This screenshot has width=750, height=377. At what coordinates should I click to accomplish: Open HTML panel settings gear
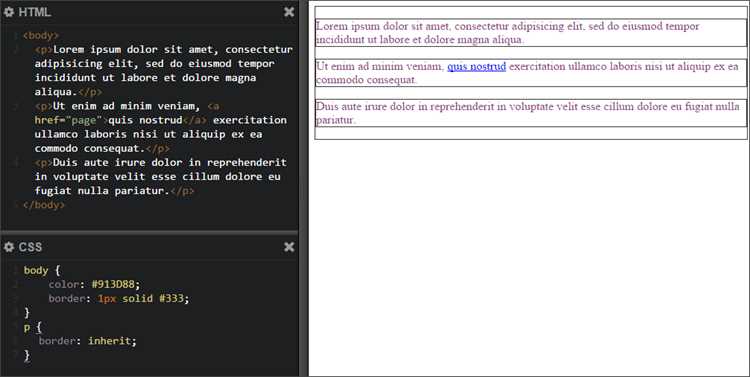[x=9, y=12]
